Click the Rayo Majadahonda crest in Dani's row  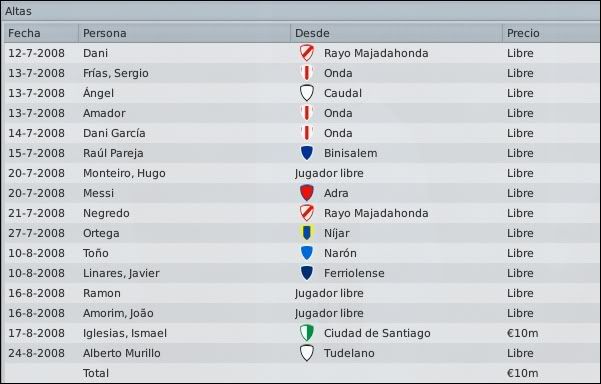pos(307,53)
